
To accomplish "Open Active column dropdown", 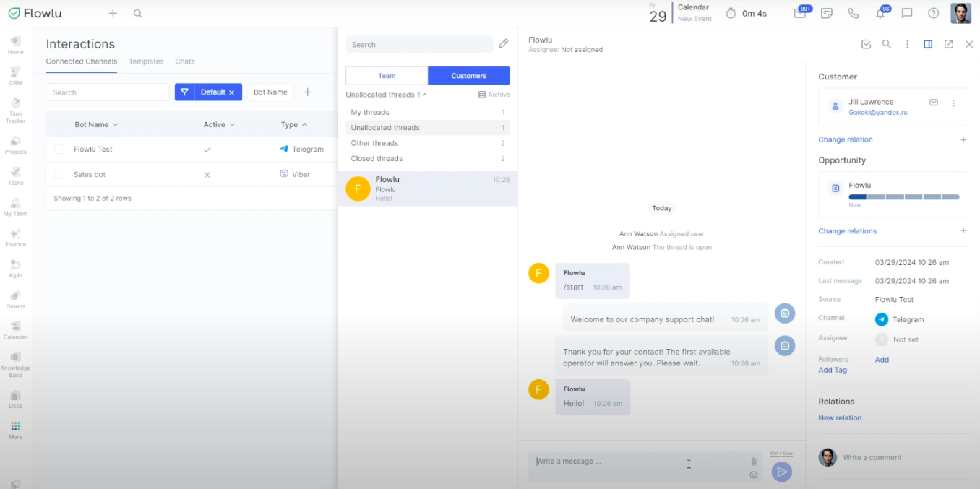I will [232, 124].
